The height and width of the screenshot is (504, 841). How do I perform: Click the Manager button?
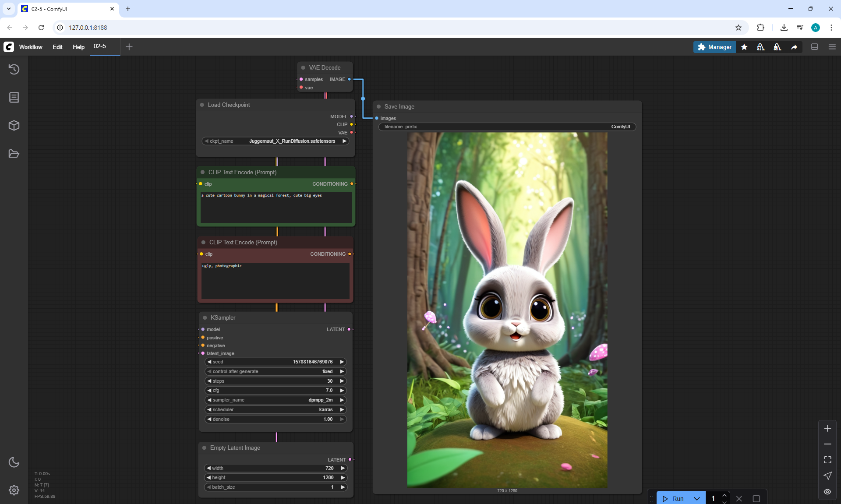714,47
